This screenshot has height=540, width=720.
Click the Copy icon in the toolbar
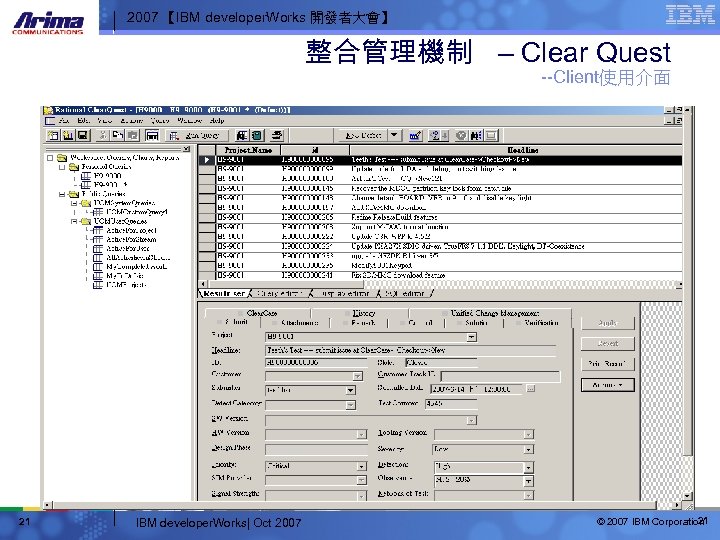118,135
